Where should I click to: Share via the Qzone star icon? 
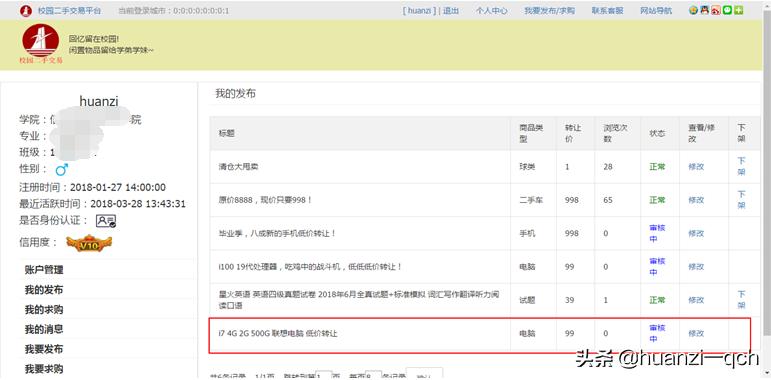click(693, 10)
